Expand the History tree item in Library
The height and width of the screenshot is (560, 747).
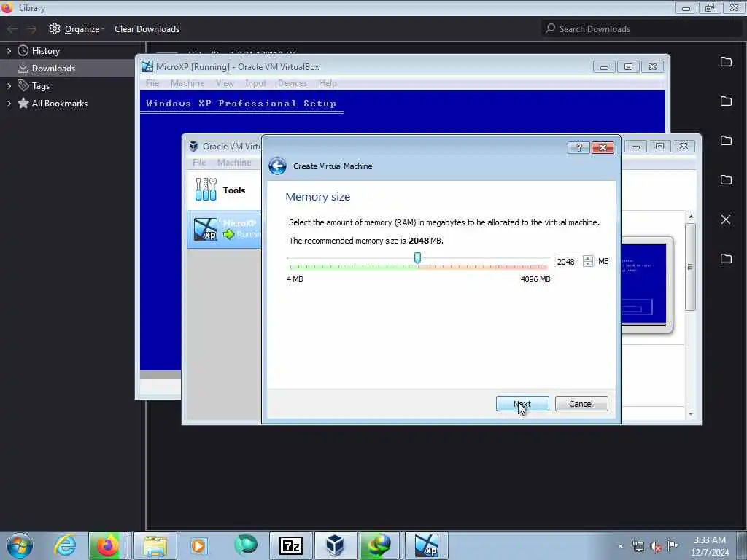pos(9,51)
